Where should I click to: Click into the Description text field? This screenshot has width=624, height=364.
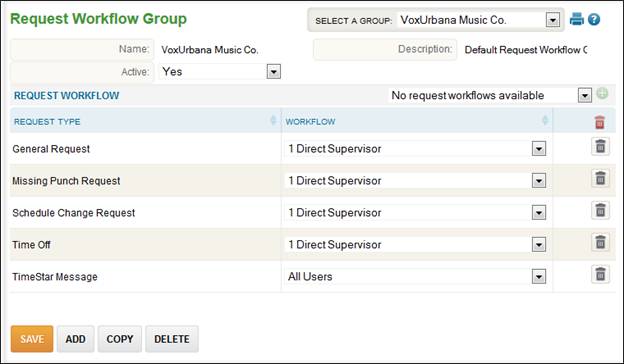coord(525,50)
